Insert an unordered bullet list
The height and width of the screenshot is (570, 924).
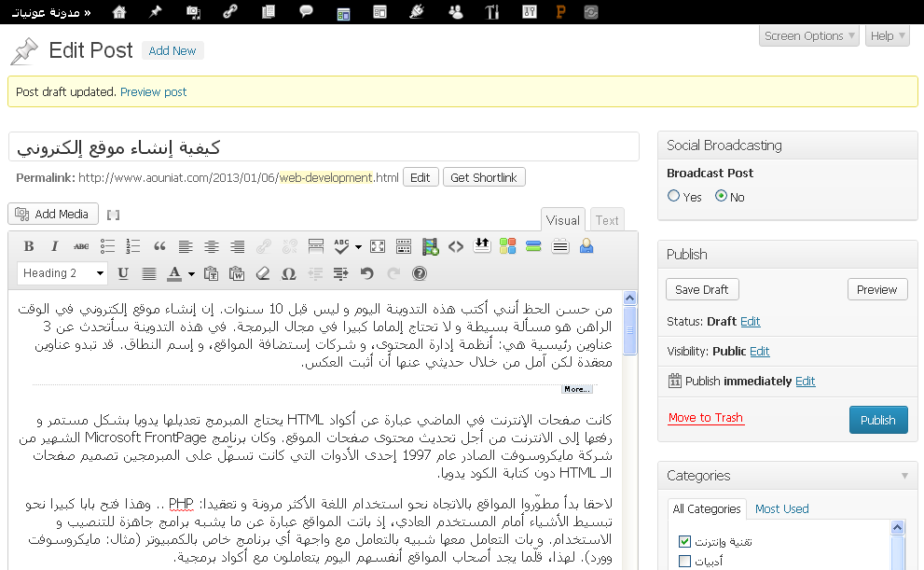click(x=107, y=246)
